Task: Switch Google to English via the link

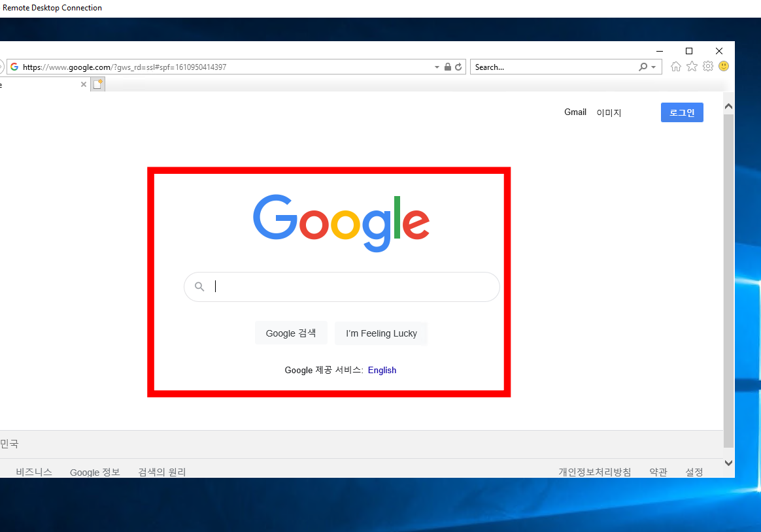Action: tap(382, 370)
